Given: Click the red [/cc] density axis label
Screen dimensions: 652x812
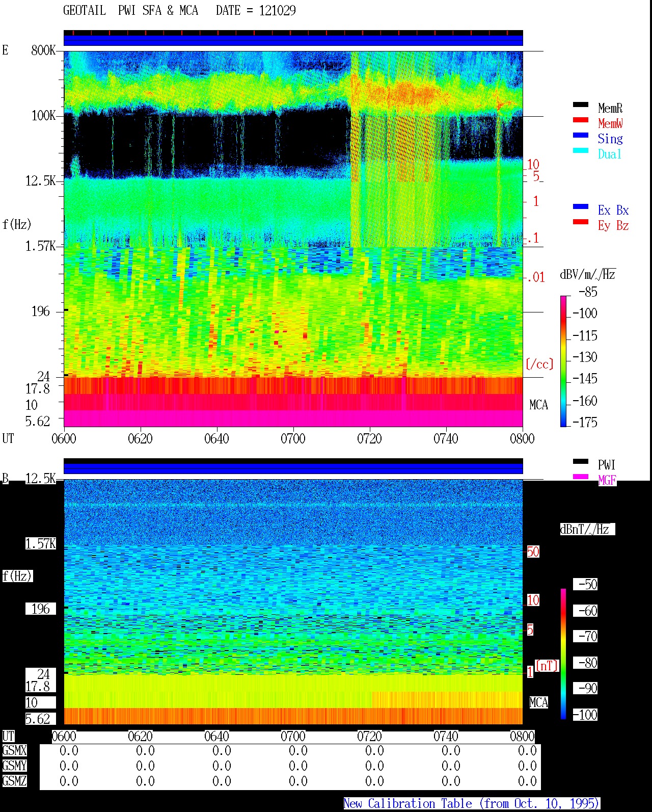Looking at the screenshot, I should [x=539, y=364].
